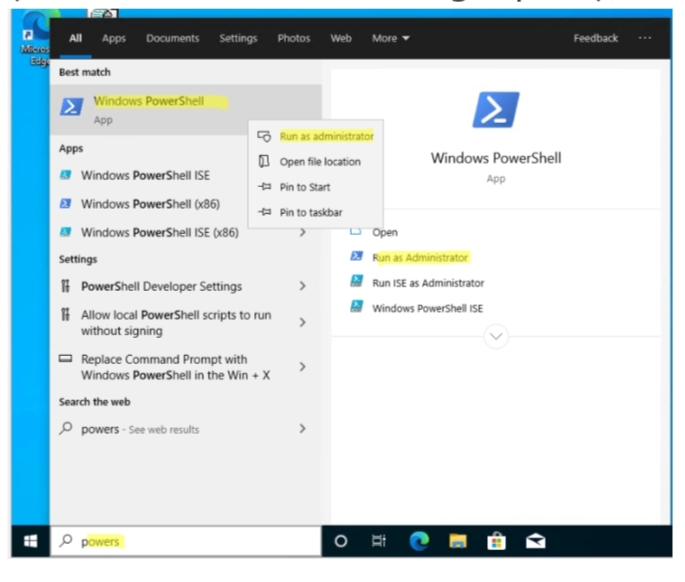Expand more actions with the down chevron
The width and height of the screenshot is (685, 582).
click(495, 336)
